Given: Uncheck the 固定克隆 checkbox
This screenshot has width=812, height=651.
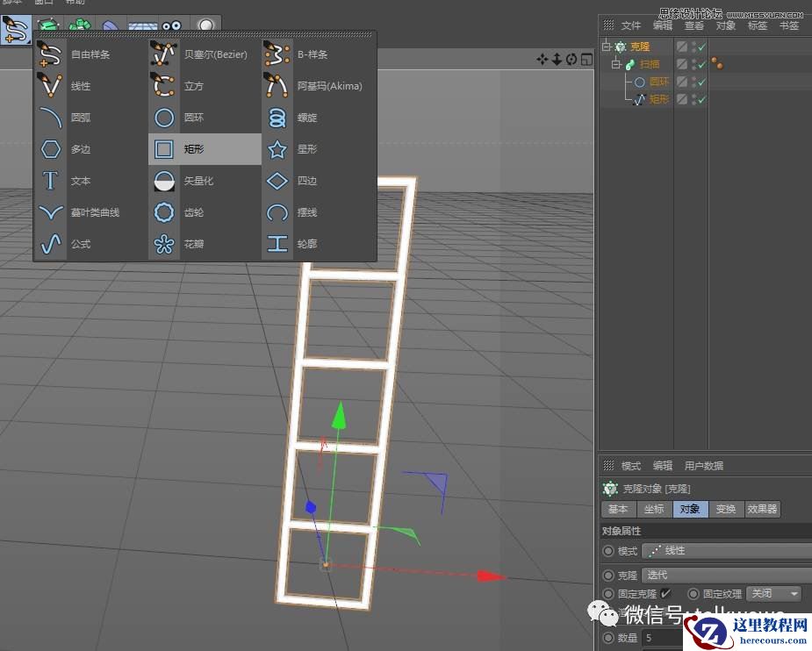Looking at the screenshot, I should point(665,593).
